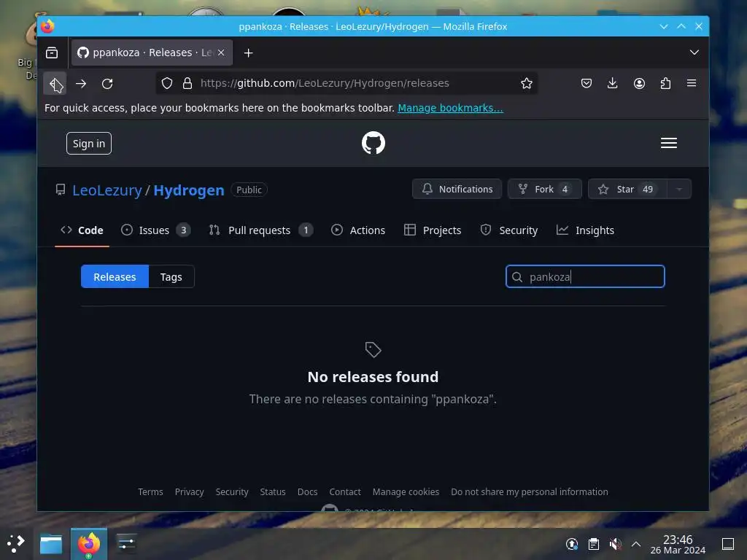747x560 pixels.
Task: Open the Firefox extensions puzzle icon
Action: coord(665,83)
